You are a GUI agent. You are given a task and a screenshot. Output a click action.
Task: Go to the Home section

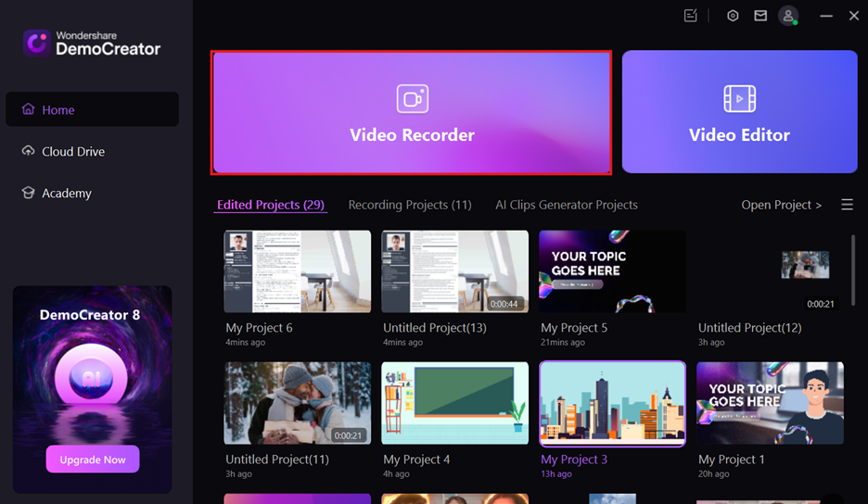coord(93,109)
